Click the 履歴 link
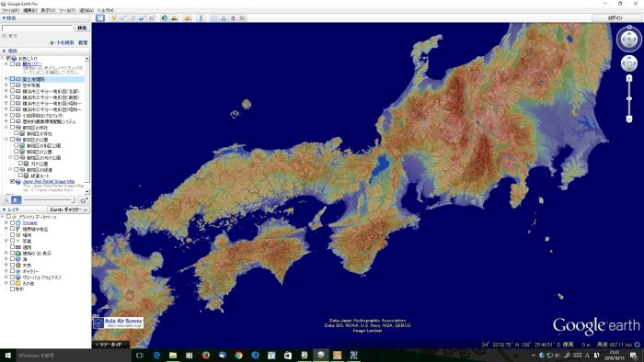Viewport: 644px width, 362px height. 83,42
